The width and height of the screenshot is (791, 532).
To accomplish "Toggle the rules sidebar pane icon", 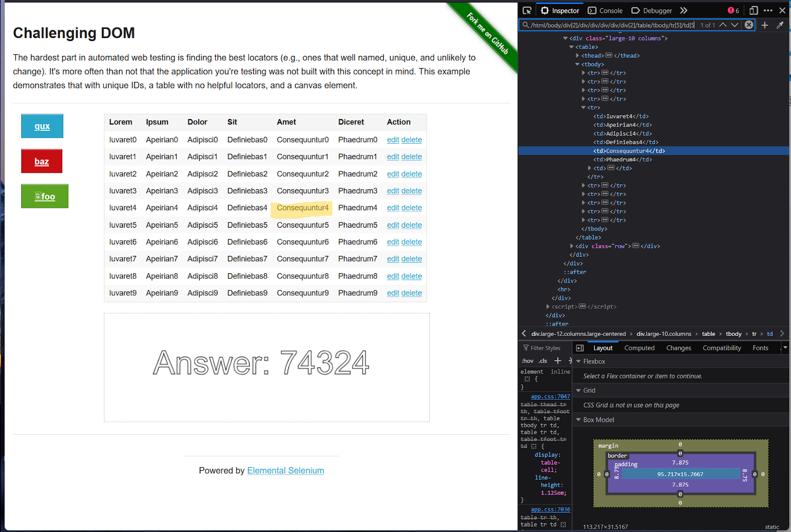I will 580,348.
